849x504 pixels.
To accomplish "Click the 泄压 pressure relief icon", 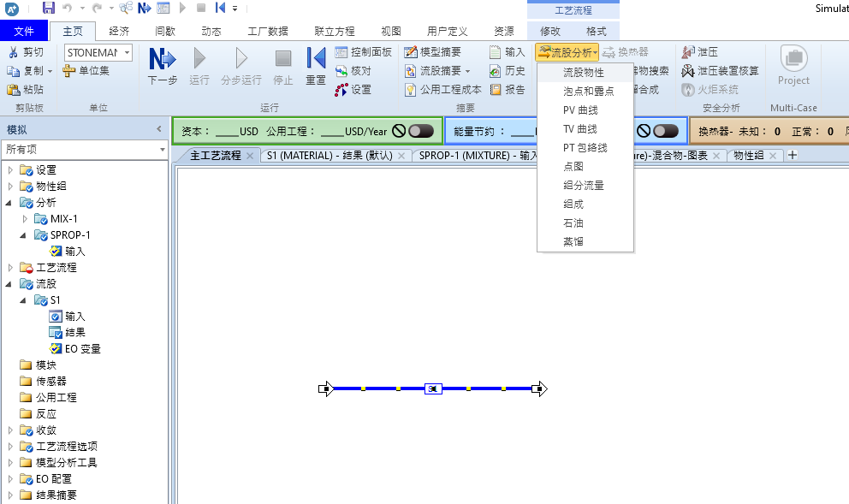I will (688, 52).
